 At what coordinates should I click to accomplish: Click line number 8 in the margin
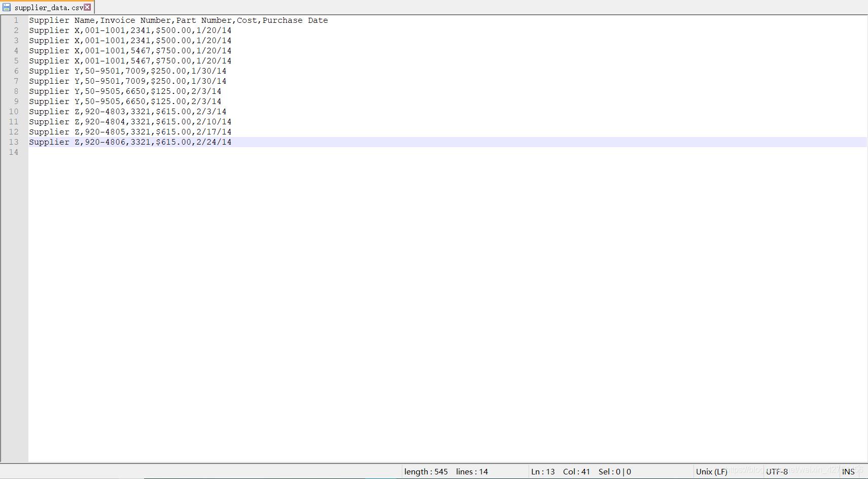pos(16,91)
